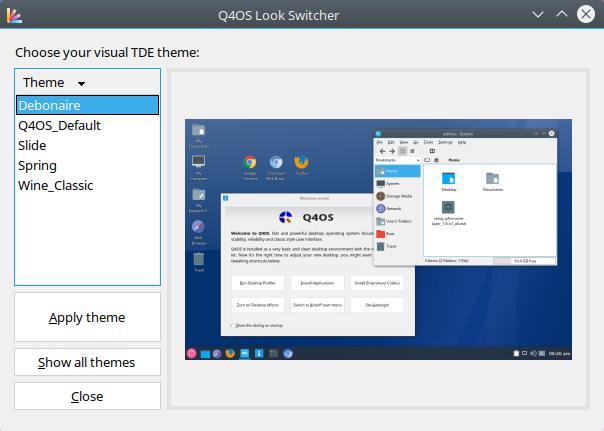
Task: Maximize the Look Switcher window
Action: pos(562,15)
